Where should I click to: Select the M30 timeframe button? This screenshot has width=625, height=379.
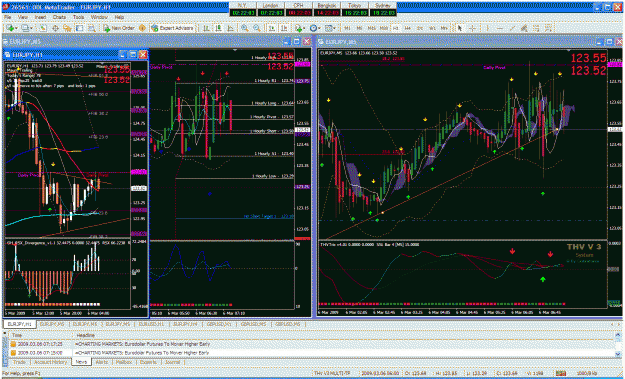click(x=384, y=28)
